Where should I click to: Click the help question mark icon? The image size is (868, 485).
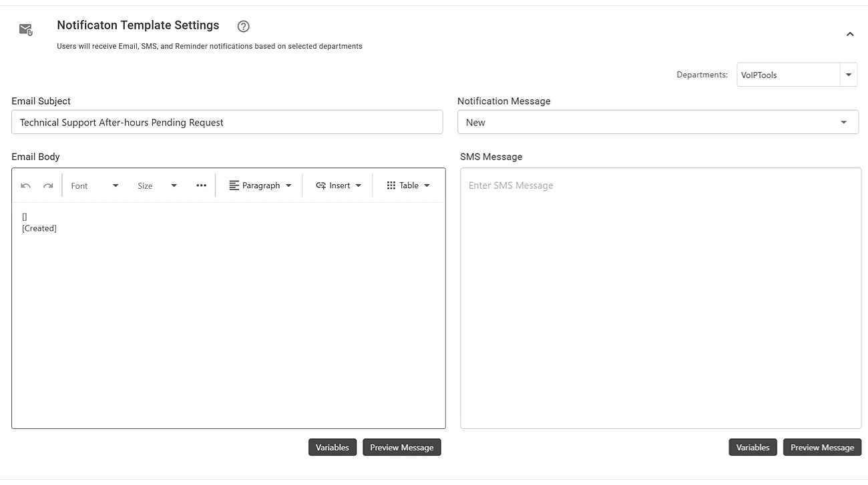244,26
